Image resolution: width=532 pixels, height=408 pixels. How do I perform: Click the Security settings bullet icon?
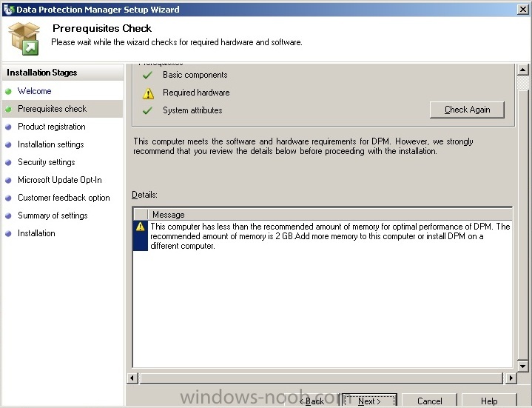8,162
